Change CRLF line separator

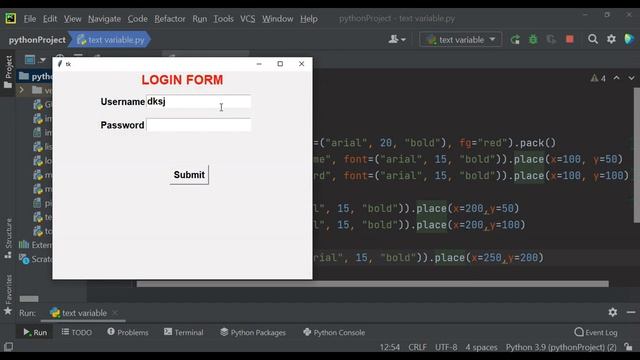417,347
